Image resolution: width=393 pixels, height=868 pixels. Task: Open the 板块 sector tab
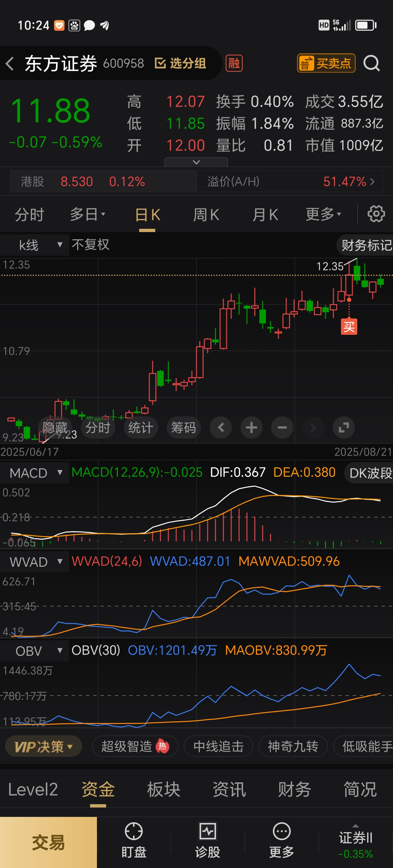pyautogui.click(x=163, y=790)
